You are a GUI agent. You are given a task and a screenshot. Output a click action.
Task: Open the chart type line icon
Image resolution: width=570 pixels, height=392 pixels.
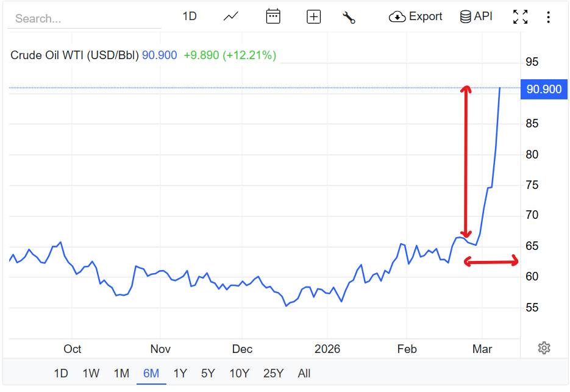(230, 16)
